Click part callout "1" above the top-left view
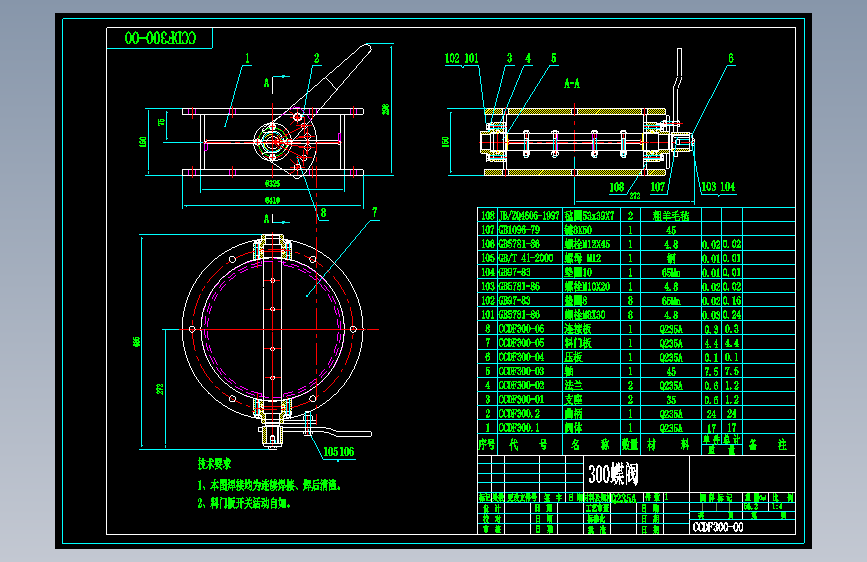The height and width of the screenshot is (562, 867). pyautogui.click(x=247, y=58)
